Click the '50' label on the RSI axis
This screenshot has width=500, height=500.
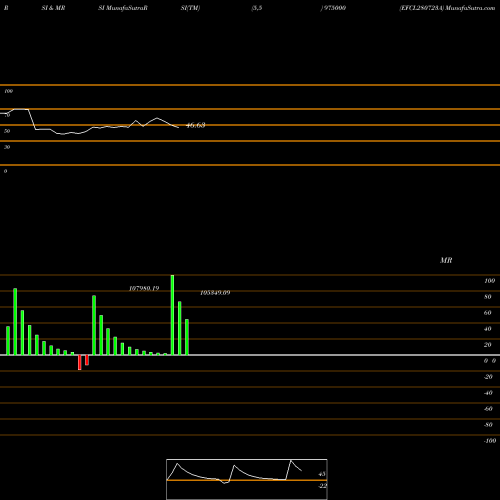point(7,131)
